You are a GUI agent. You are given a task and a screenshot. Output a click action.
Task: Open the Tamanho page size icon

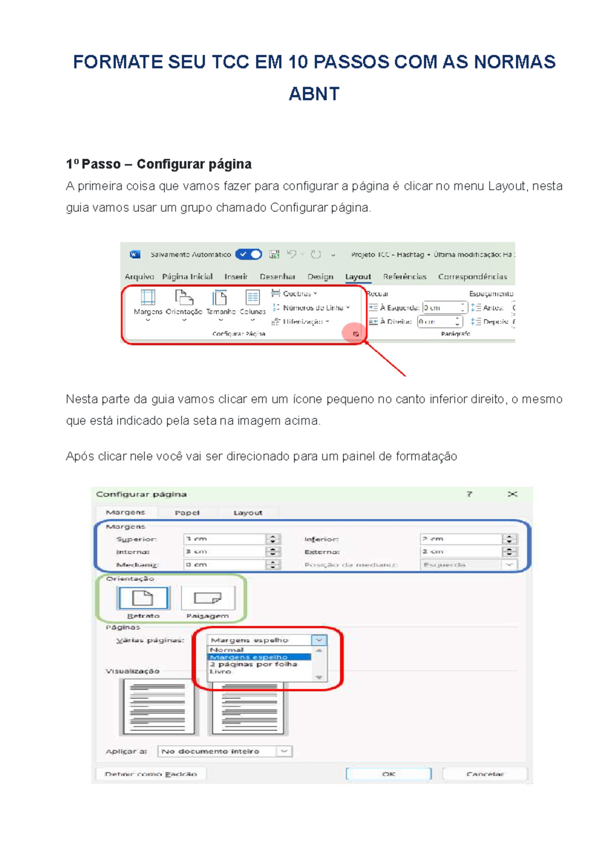point(220,297)
